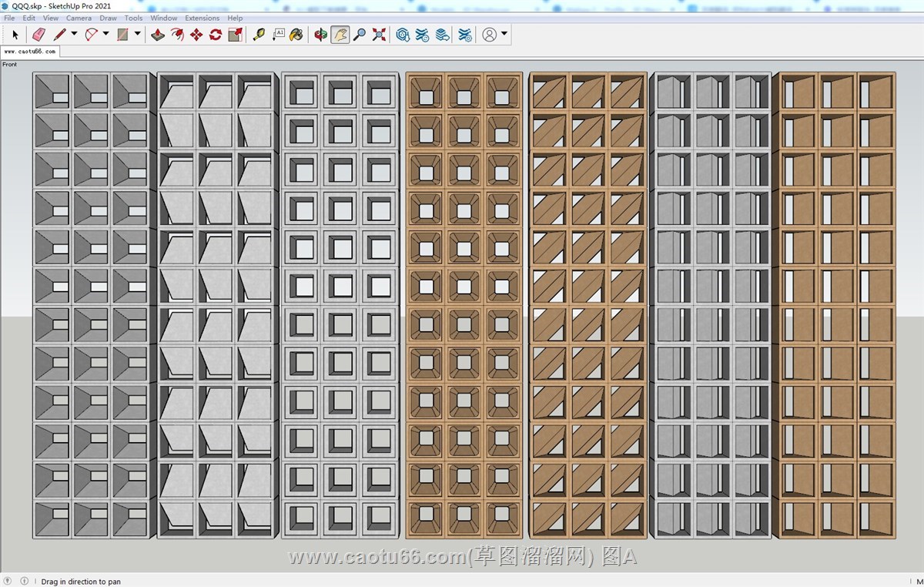Select the www.caotu66.com scene tab
924x587 pixels.
click(x=29, y=52)
